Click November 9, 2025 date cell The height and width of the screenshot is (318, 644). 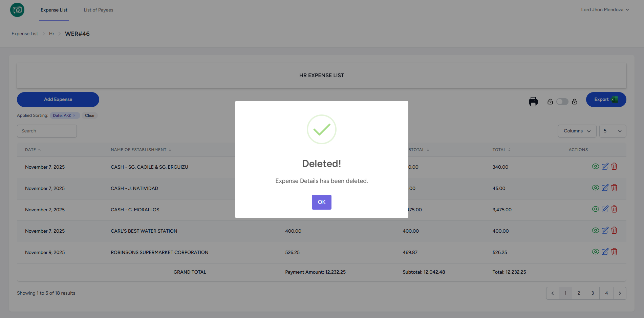pyautogui.click(x=45, y=253)
